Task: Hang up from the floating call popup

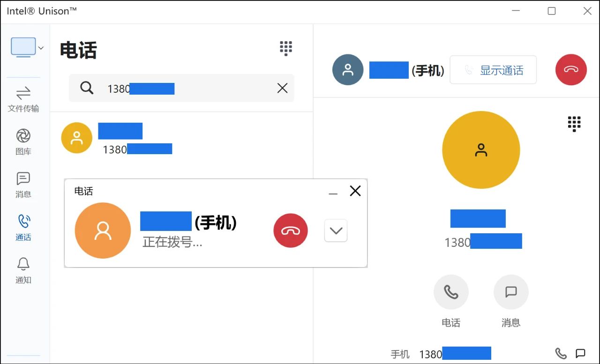Action: pyautogui.click(x=291, y=230)
